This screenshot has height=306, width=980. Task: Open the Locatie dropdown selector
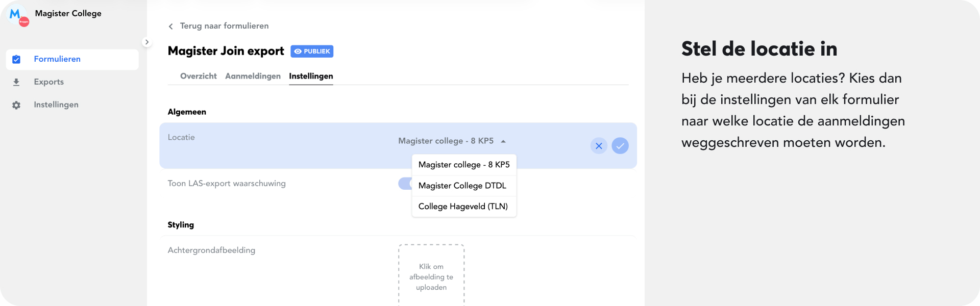click(x=452, y=141)
